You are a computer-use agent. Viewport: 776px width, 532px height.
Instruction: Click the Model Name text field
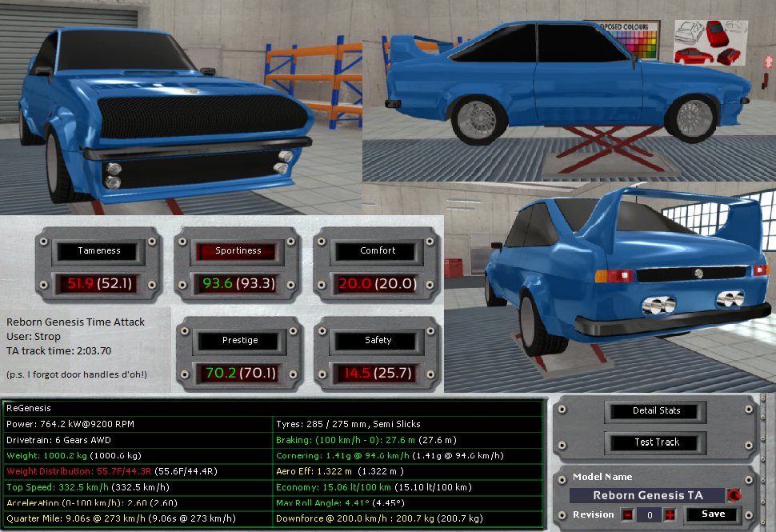(646, 495)
